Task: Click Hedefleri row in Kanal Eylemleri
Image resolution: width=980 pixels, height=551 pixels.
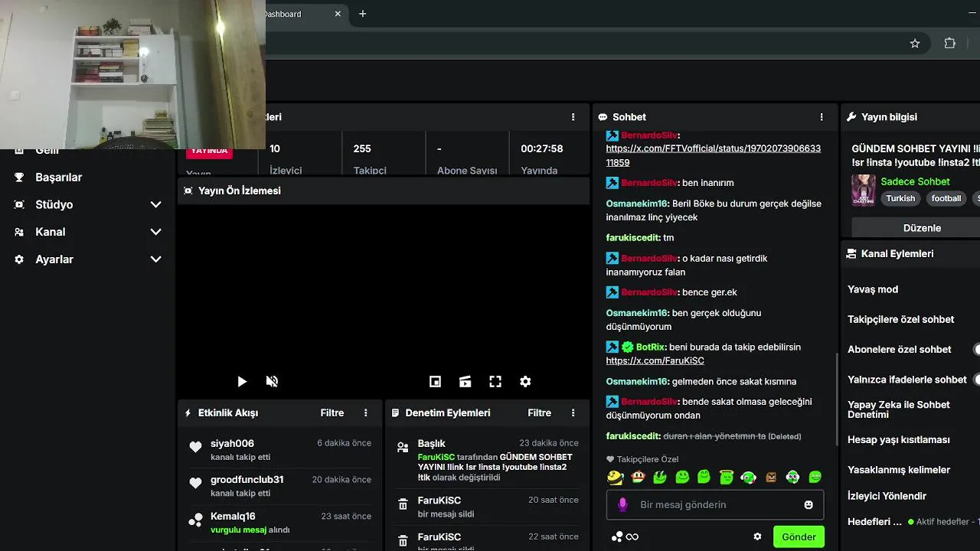Action: click(x=913, y=522)
